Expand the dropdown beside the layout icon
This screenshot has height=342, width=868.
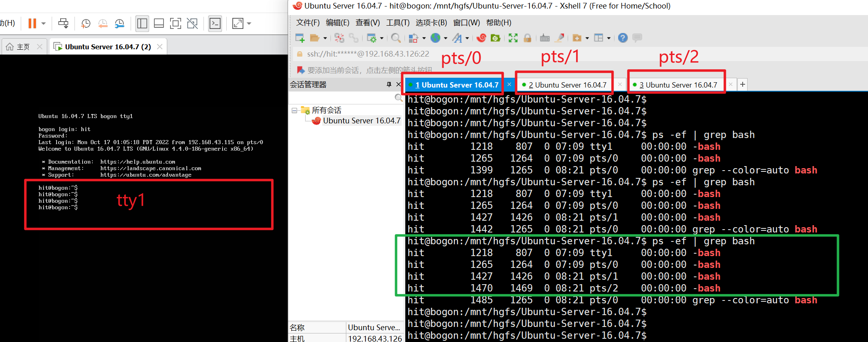(x=609, y=38)
